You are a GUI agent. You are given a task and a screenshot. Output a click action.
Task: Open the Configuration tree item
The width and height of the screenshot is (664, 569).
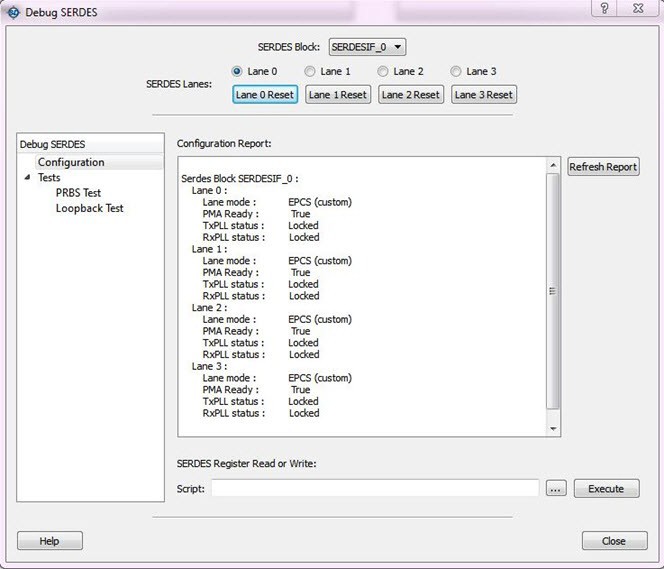(70, 162)
